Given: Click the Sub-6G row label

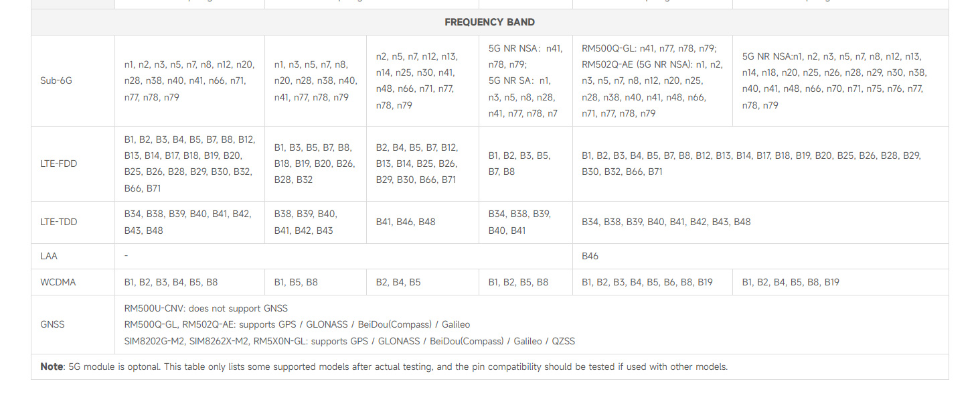Looking at the screenshot, I should click(56, 80).
